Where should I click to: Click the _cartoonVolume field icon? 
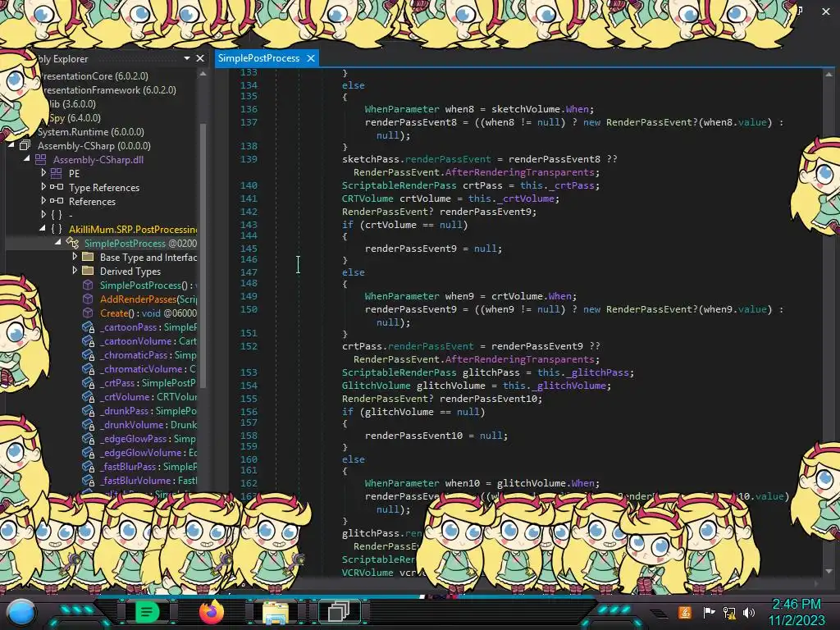[x=88, y=340]
